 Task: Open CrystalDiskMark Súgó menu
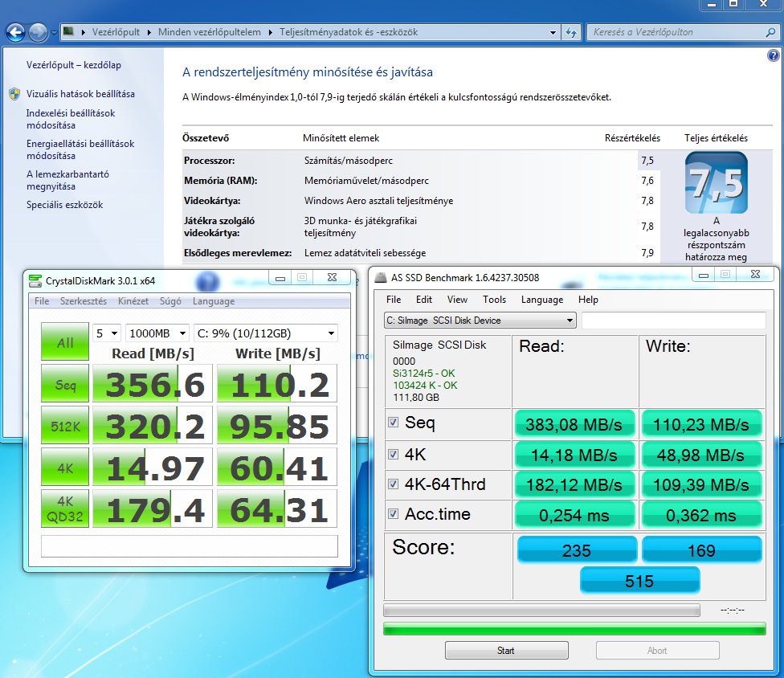170,301
